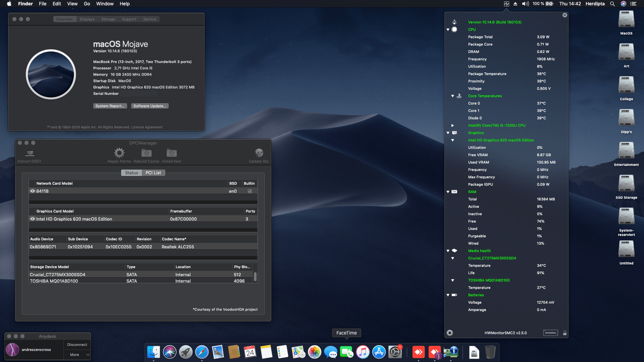Click the Software Update button
The height and width of the screenshot is (362, 644).
pyautogui.click(x=150, y=106)
